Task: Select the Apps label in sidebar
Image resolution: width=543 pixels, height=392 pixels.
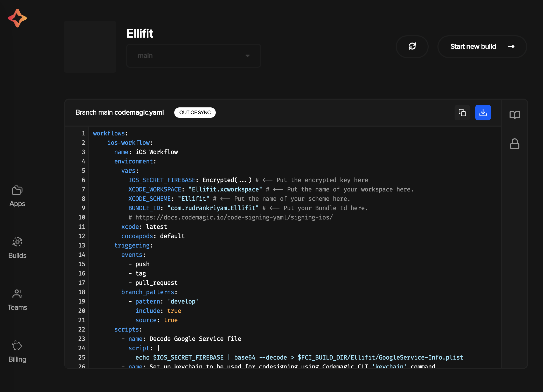Action: point(17,204)
